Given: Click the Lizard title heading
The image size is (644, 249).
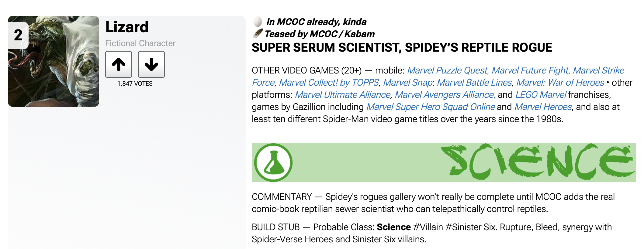Looking at the screenshot, I should [127, 27].
